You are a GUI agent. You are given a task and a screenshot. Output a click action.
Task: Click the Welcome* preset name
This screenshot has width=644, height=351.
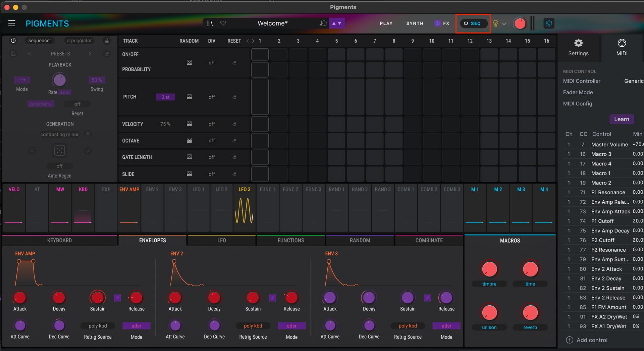click(x=272, y=23)
